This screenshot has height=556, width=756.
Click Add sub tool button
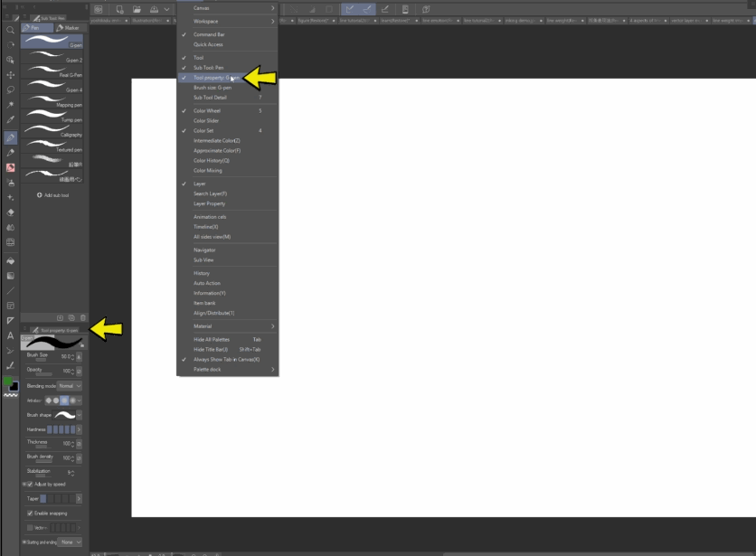pos(53,195)
